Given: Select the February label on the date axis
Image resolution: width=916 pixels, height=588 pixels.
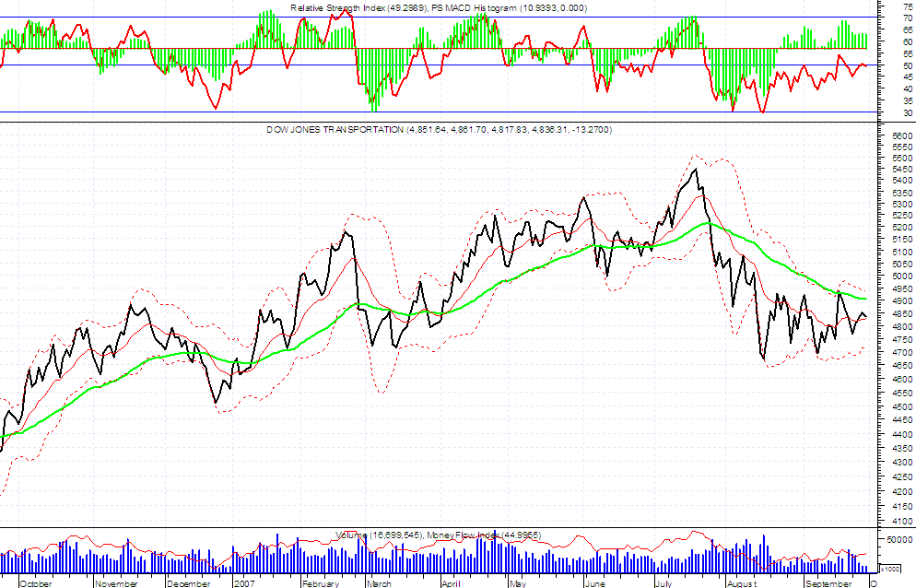Looking at the screenshot, I should pos(321,582).
